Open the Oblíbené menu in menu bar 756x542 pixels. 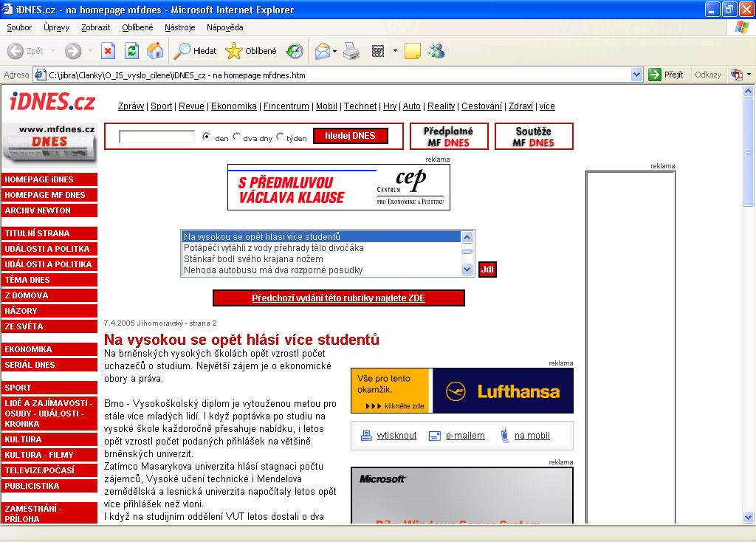[137, 27]
